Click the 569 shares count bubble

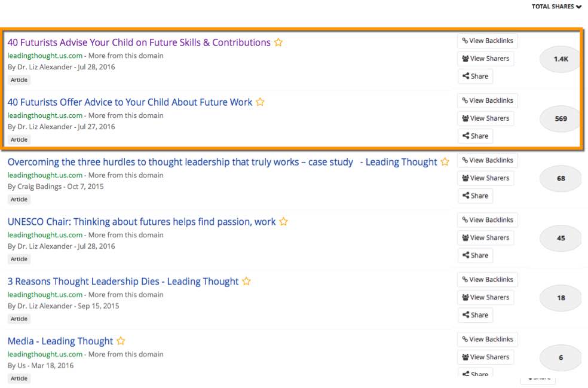pyautogui.click(x=561, y=118)
